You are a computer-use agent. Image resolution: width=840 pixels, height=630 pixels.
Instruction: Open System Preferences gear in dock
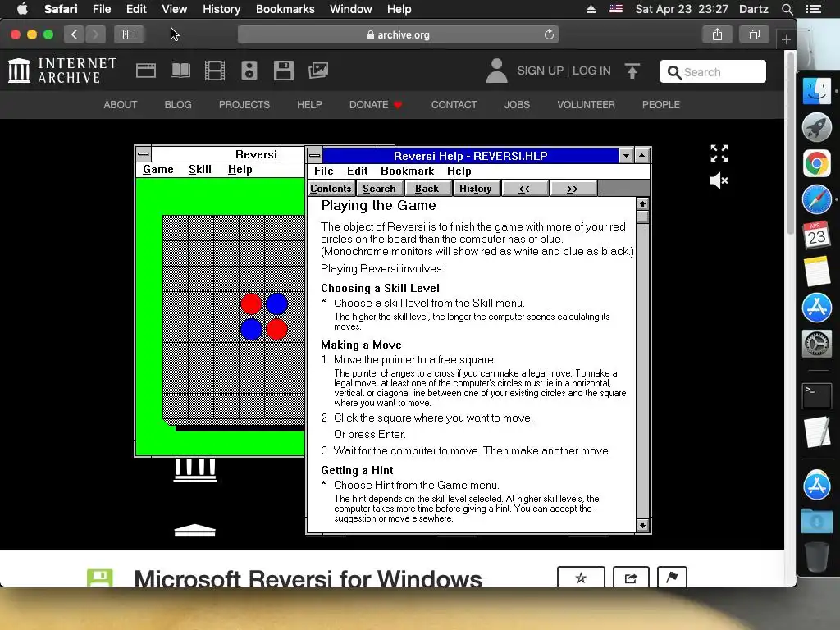(816, 344)
